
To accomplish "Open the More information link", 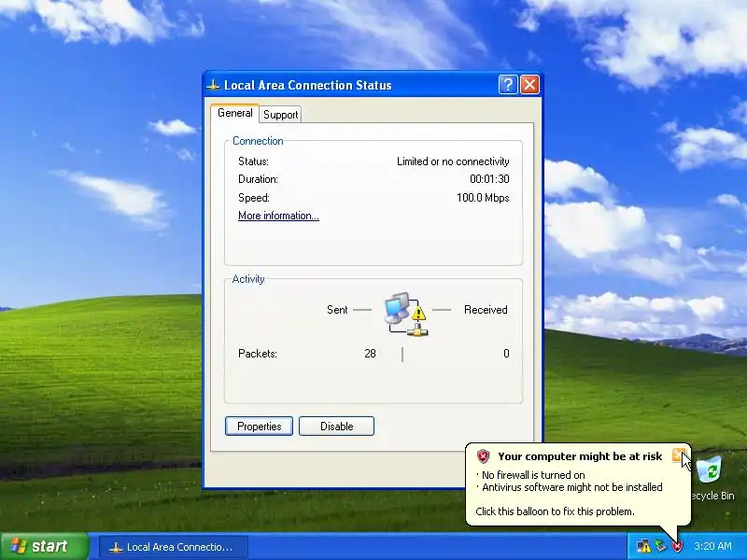I will coord(278,216).
